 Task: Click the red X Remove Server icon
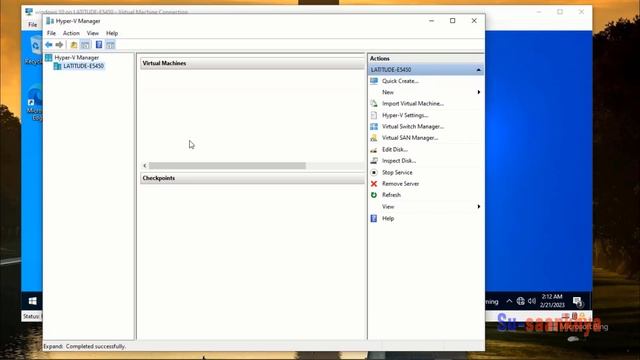(374, 184)
